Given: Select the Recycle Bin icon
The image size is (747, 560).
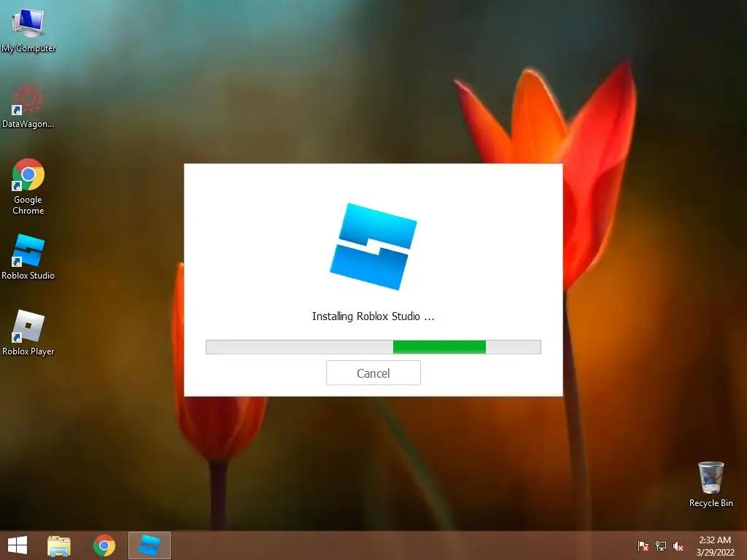Looking at the screenshot, I should point(711,484).
